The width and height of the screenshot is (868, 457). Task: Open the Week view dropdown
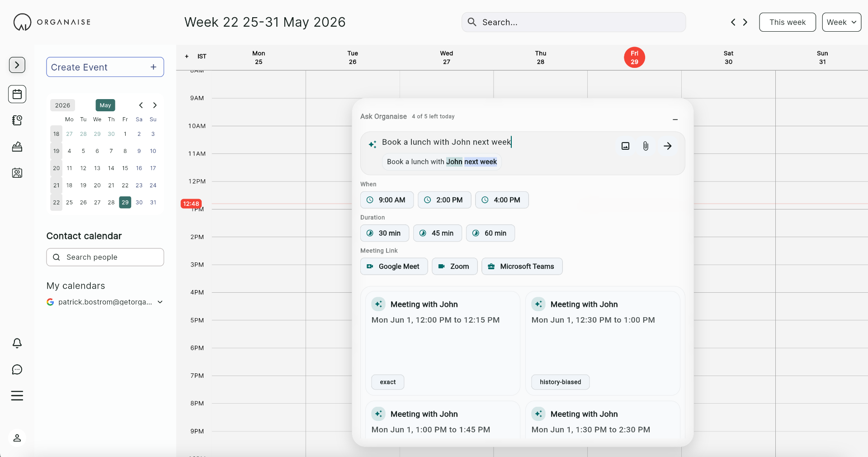pyautogui.click(x=841, y=22)
